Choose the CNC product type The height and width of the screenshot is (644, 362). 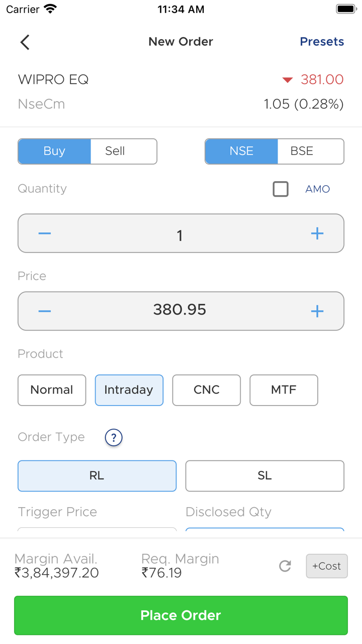point(207,390)
